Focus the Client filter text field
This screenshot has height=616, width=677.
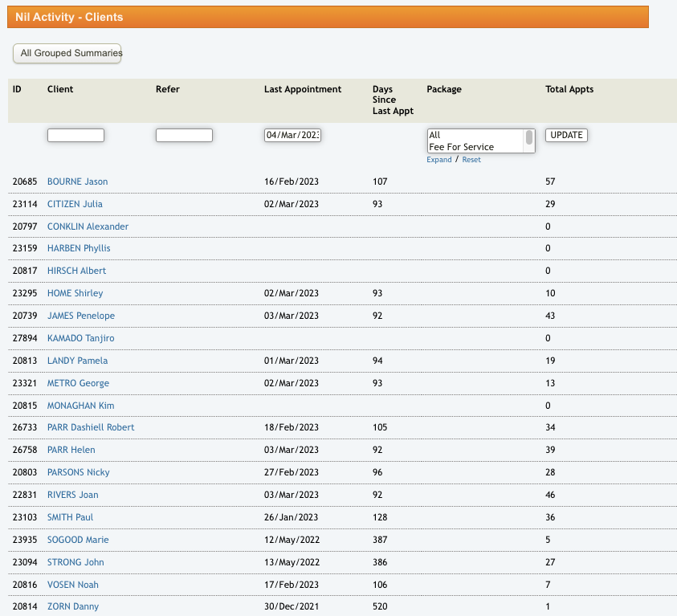point(75,136)
